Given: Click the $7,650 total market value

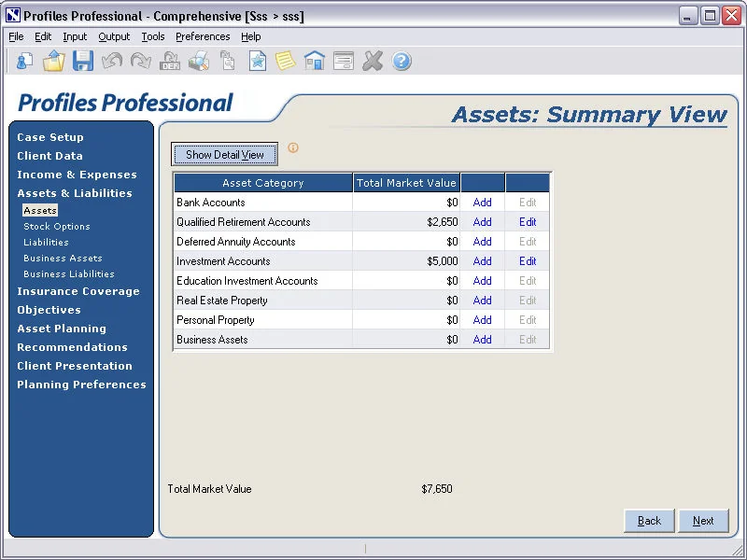Looking at the screenshot, I should coord(437,489).
